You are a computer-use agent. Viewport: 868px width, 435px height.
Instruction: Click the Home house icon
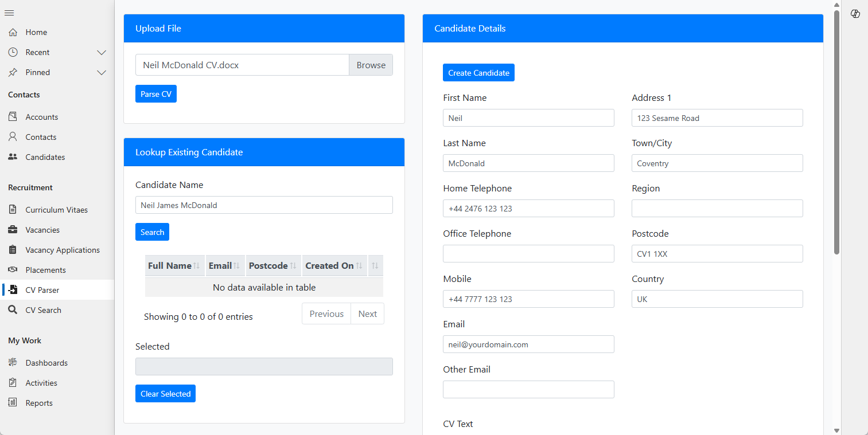(13, 32)
